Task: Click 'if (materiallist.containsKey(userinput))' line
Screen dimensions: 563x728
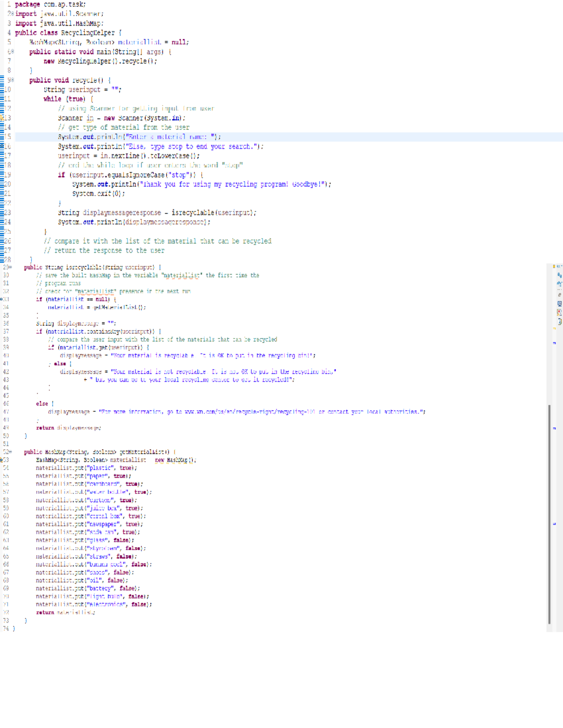Action: point(99,331)
